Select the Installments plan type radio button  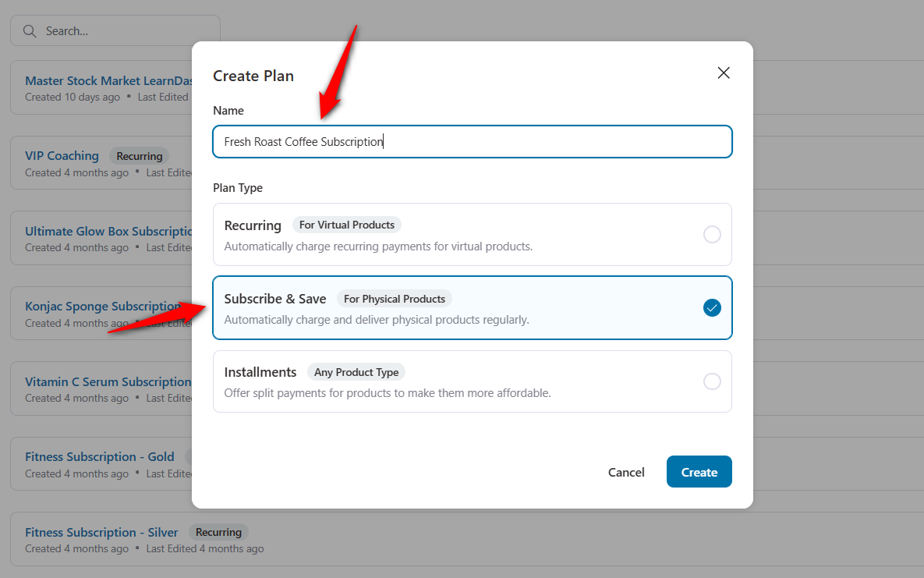pyautogui.click(x=712, y=381)
